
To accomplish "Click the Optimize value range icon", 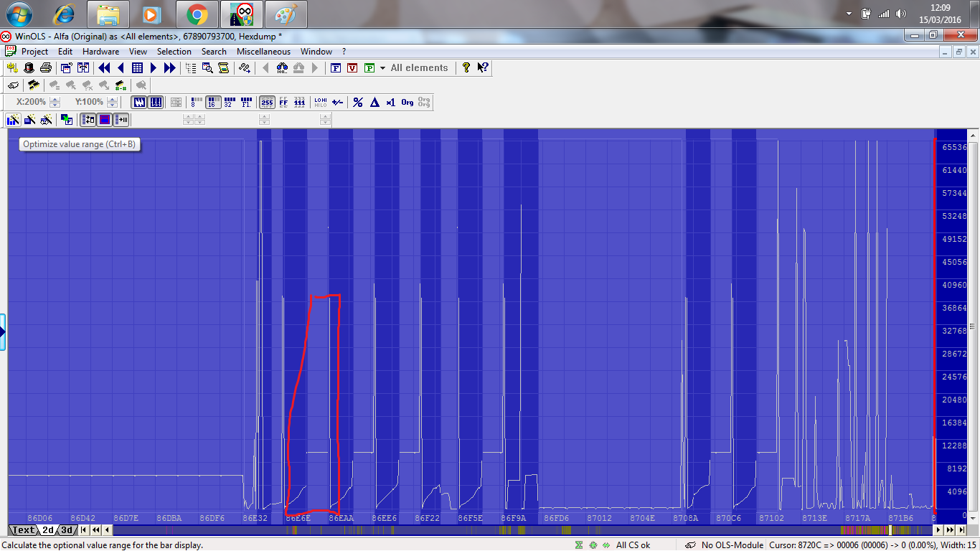I will 12,120.
